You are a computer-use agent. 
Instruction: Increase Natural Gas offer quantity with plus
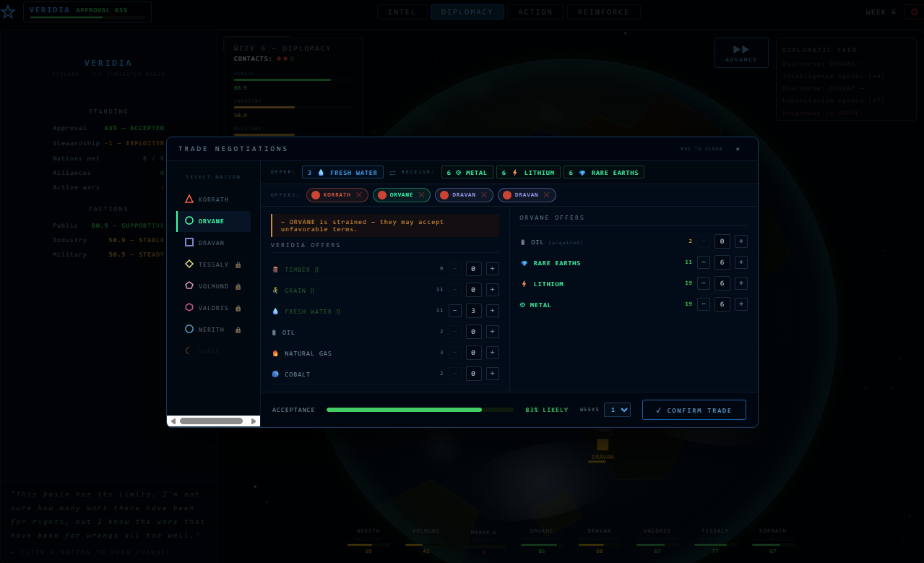(x=493, y=353)
